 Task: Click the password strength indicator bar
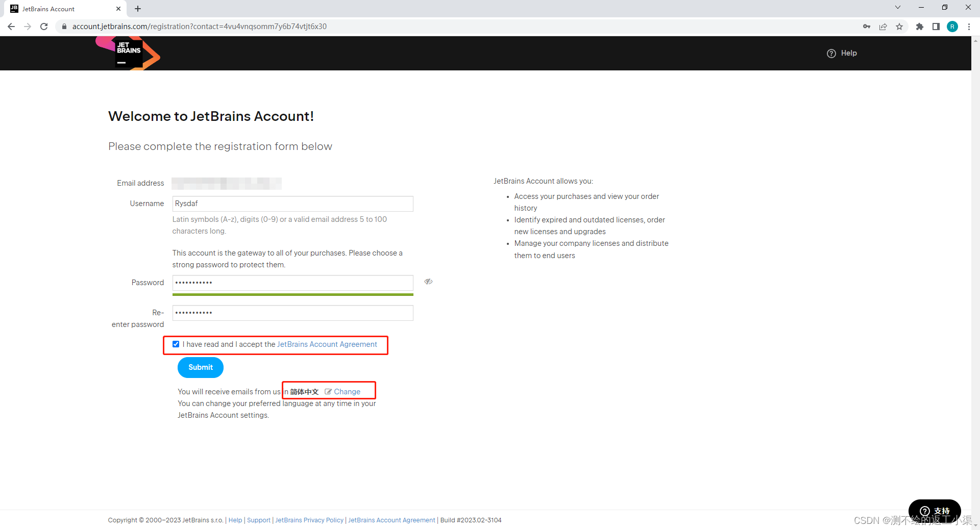pos(292,294)
